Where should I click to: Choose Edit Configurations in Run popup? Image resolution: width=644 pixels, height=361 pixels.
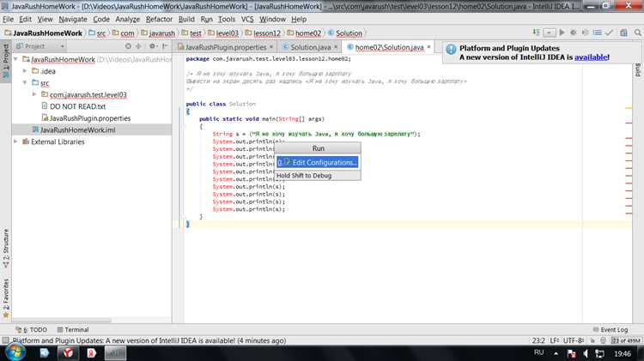tap(317, 162)
